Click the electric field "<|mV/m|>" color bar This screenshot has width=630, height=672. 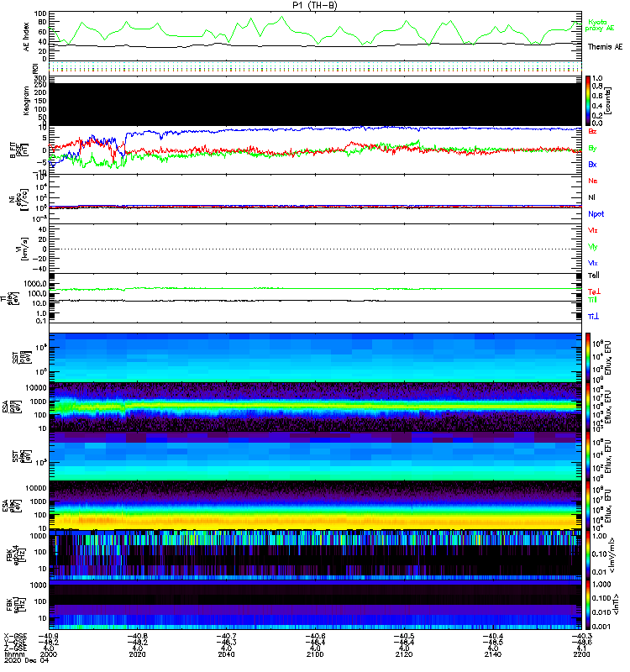click(588, 554)
